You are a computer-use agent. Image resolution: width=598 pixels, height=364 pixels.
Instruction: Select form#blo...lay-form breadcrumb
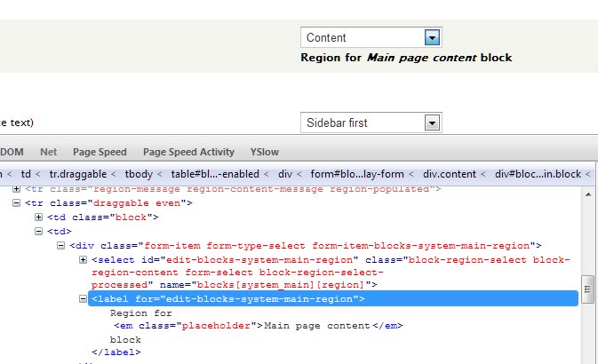[357, 174]
